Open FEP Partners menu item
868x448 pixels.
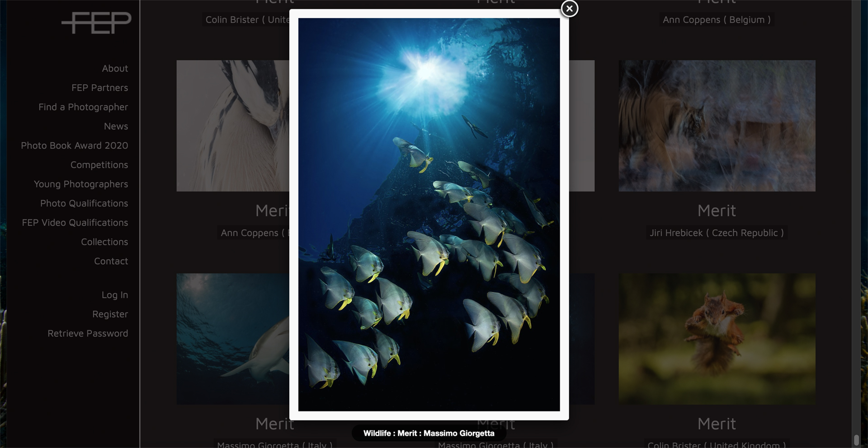tap(99, 88)
